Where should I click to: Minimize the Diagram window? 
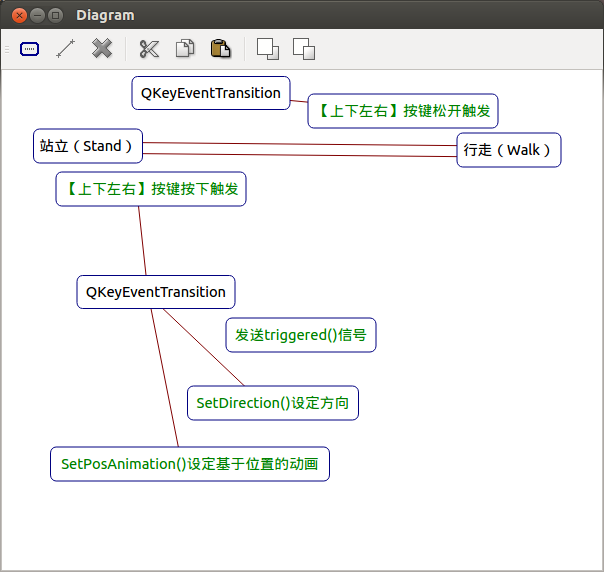(37, 15)
